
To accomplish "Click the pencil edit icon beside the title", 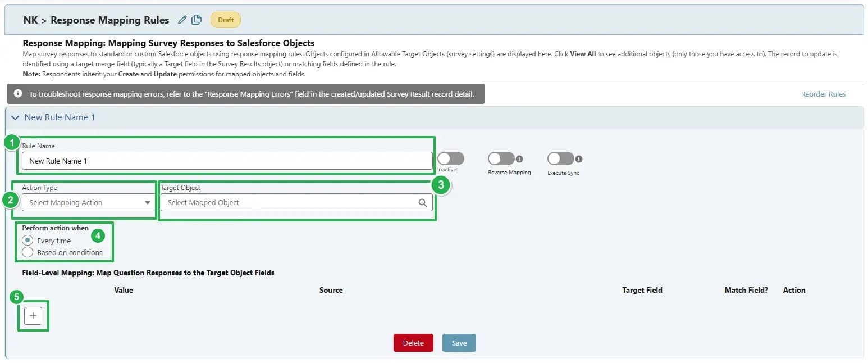I will 182,20.
